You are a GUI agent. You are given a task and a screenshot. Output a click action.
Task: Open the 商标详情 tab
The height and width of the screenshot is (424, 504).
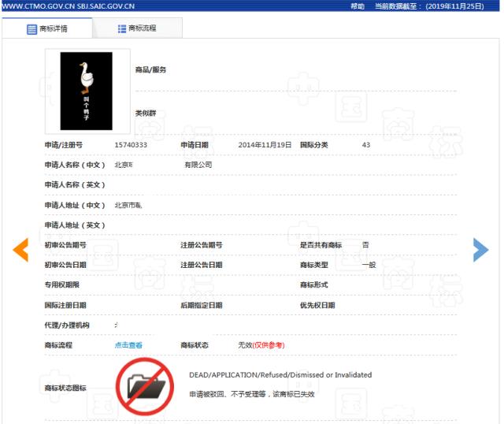click(47, 28)
